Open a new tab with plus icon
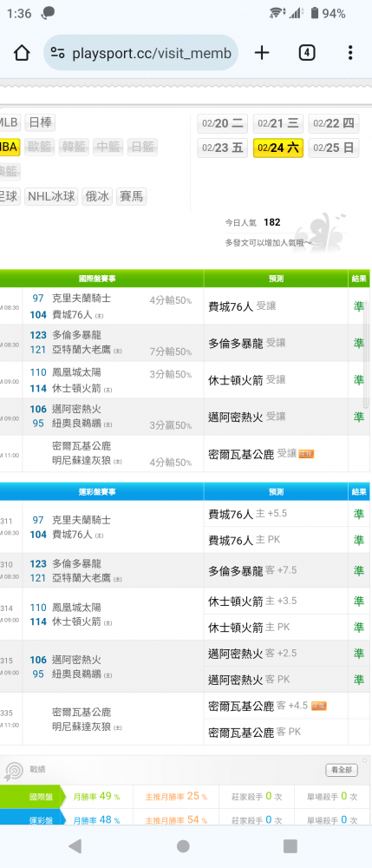Image resolution: width=372 pixels, height=868 pixels. tap(262, 53)
